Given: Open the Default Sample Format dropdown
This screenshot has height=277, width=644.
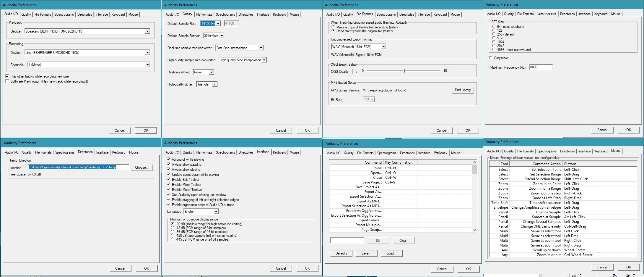Looking at the screenshot, I should pos(222,36).
